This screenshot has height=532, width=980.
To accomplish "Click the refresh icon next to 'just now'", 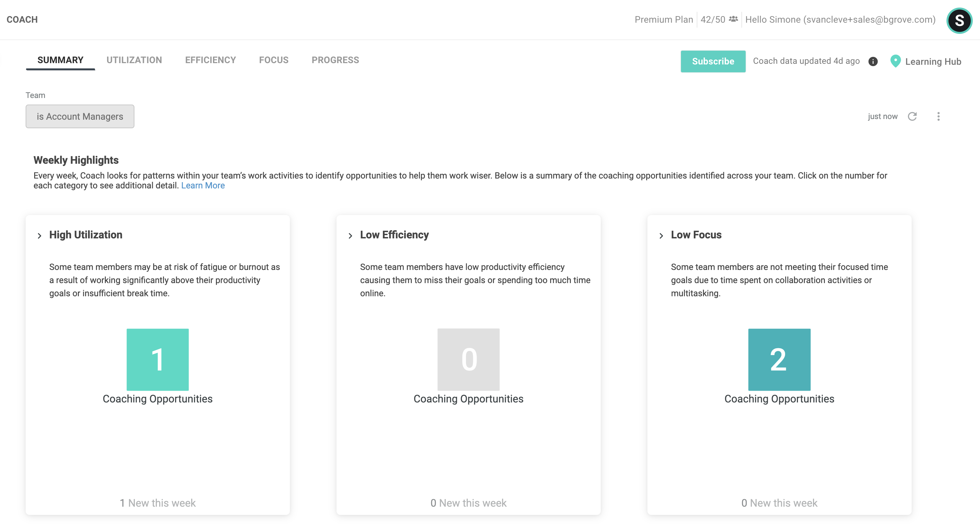I will point(912,116).
